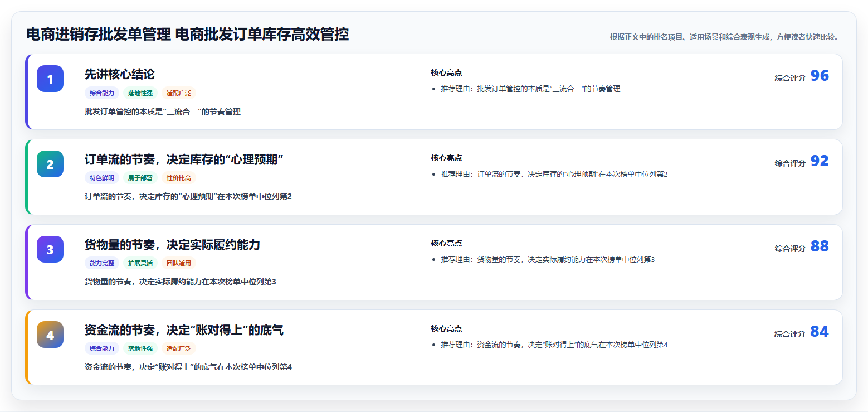The image size is (868, 412).
Task: Click the 易于部署 tag
Action: [x=140, y=178]
